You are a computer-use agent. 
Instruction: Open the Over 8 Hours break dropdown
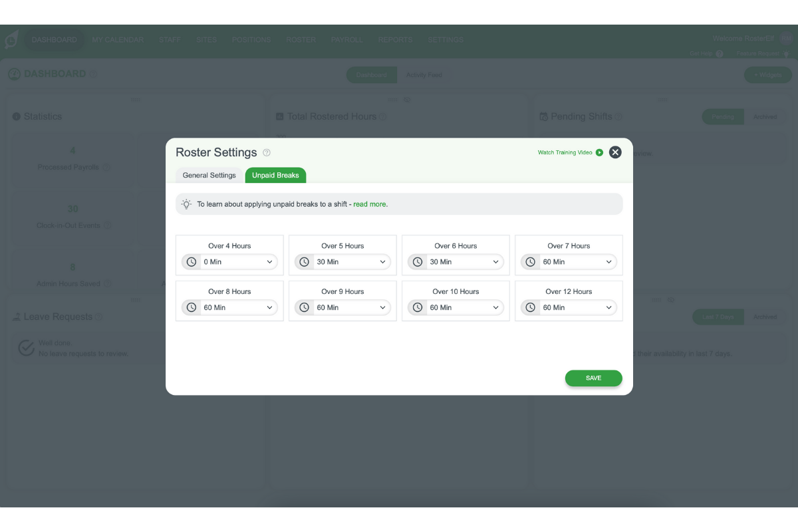point(237,308)
